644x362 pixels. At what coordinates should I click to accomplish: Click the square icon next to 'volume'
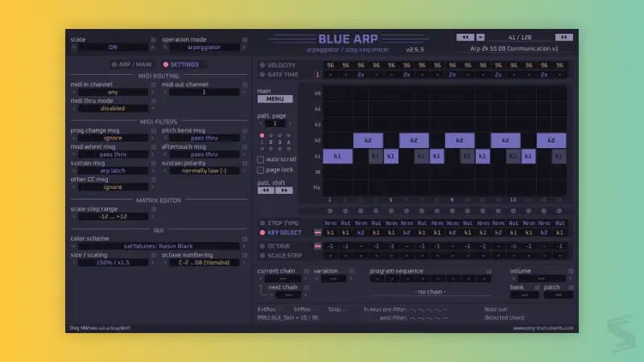click(571, 271)
